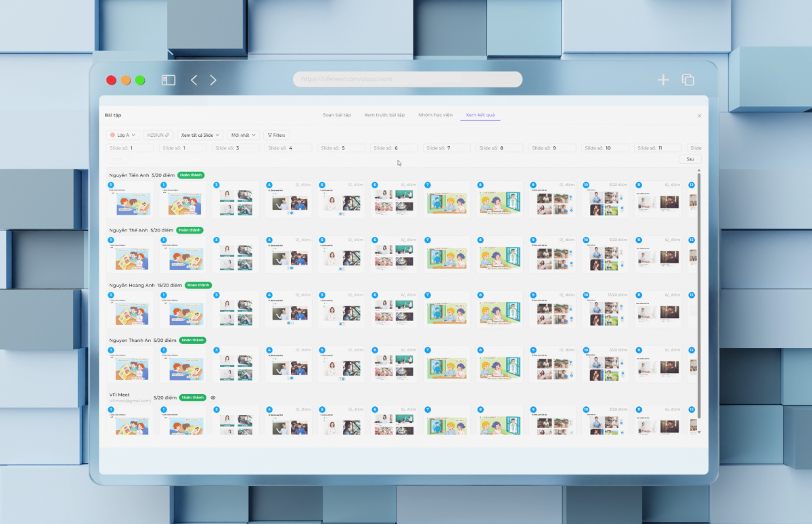
Task: Click slide 10 badge in Nguyễn Hoàng Anh row
Action: click(585, 294)
